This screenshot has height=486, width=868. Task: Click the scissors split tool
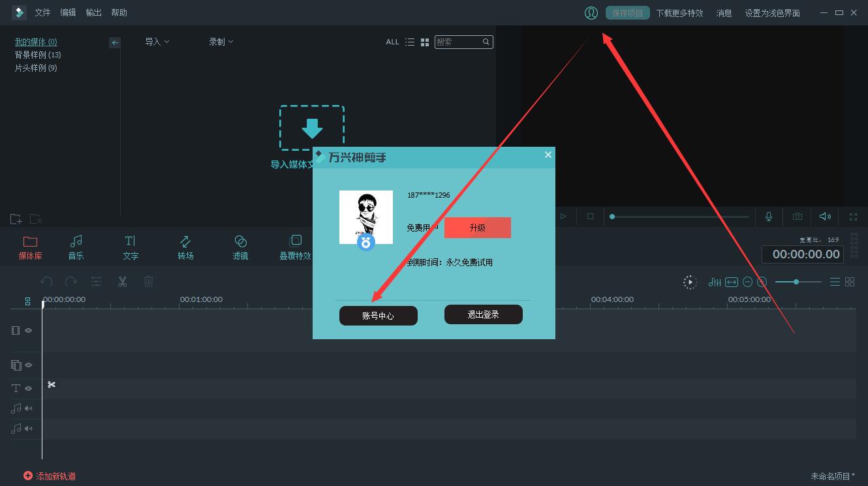(x=122, y=282)
